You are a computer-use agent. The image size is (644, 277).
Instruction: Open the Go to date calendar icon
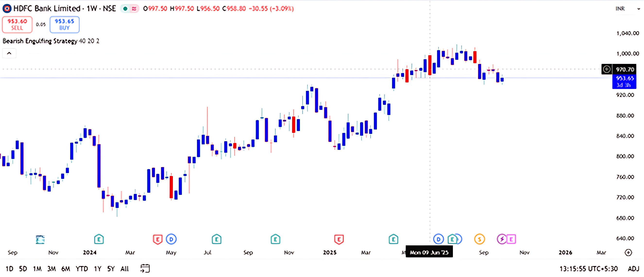(x=145, y=268)
